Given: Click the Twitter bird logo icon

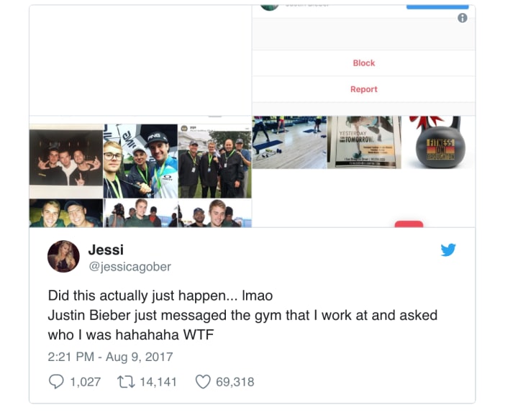Looking at the screenshot, I should click(448, 250).
